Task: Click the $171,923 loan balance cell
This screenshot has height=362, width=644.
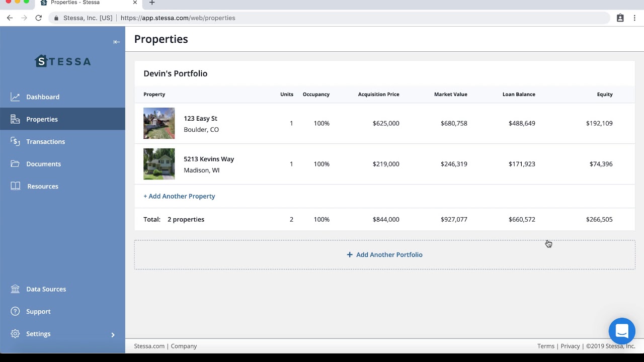Action: tap(522, 164)
